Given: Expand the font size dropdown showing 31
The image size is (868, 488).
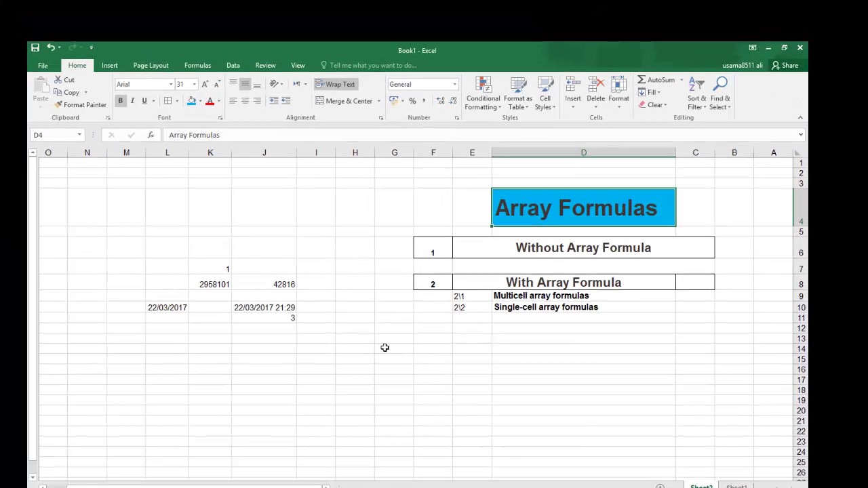Looking at the screenshot, I should [195, 84].
